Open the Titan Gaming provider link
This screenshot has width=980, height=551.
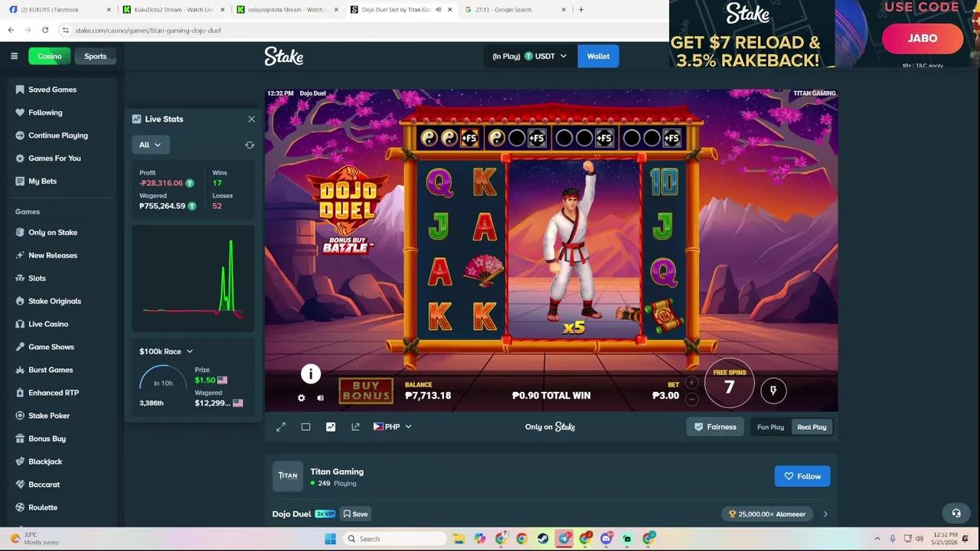337,471
